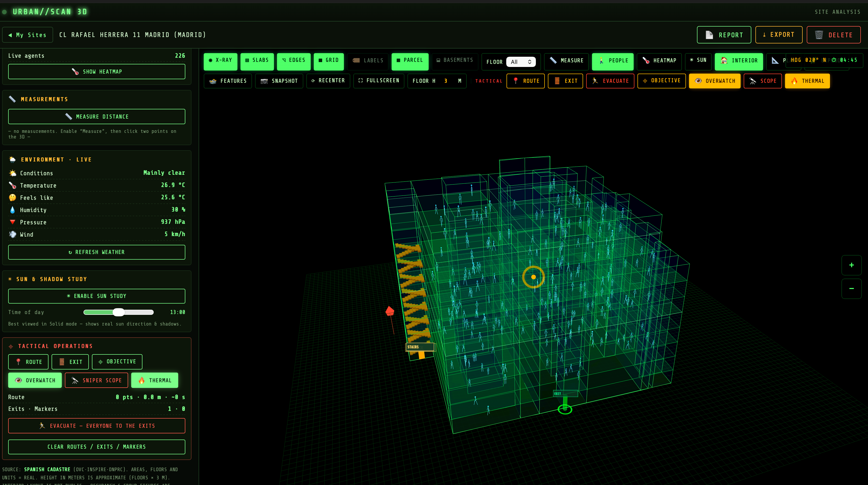Toggle toolbar SUN study
Image resolution: width=868 pixels, height=485 pixels.
point(698,62)
